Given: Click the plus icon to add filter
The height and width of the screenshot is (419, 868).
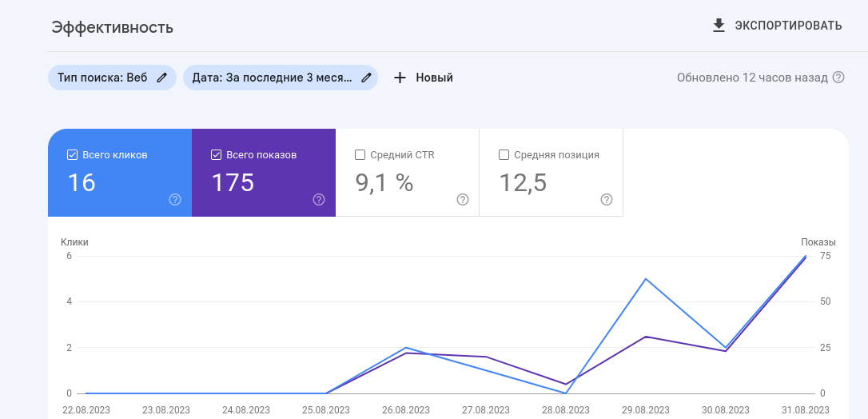Looking at the screenshot, I should [x=400, y=78].
